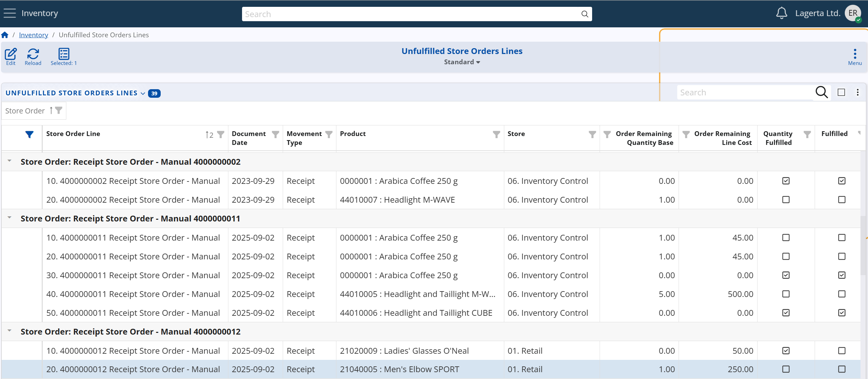Collapse Store Order 4000000002 group
Image resolution: width=868 pixels, height=379 pixels.
pyautogui.click(x=9, y=160)
